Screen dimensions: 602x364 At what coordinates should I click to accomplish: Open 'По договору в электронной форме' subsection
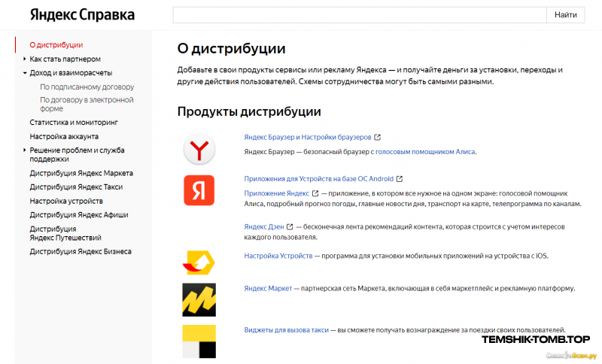click(x=87, y=104)
